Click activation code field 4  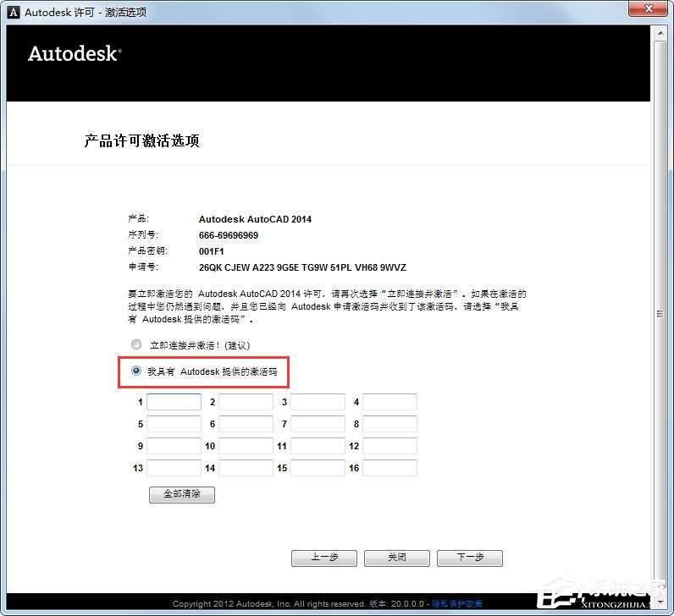(x=389, y=402)
